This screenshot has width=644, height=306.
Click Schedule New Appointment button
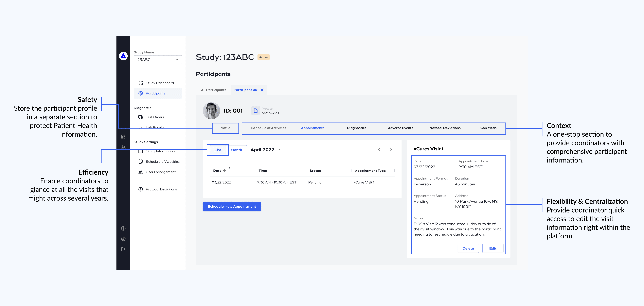click(x=232, y=206)
